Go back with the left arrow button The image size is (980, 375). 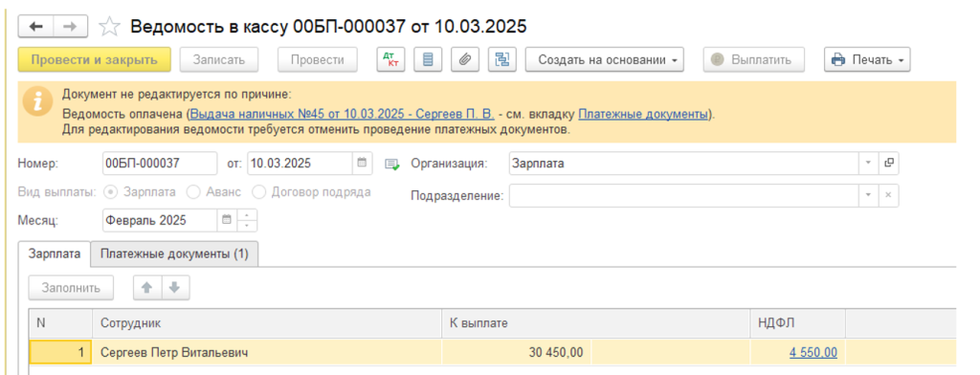click(x=35, y=26)
